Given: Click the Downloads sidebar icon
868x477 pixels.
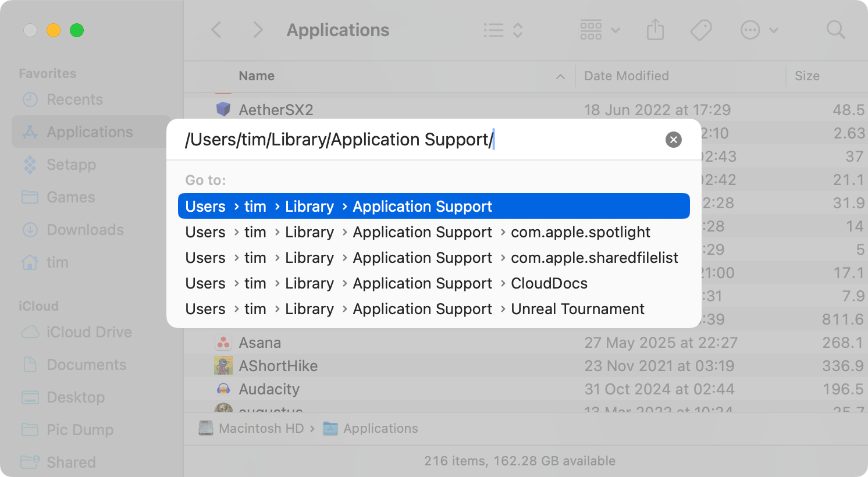Looking at the screenshot, I should (30, 230).
